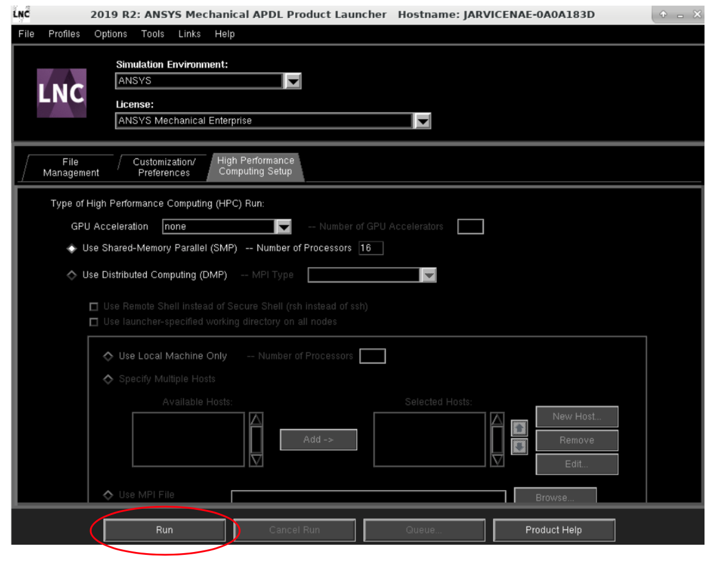Click Browse... for MPI file
This screenshot has height=588, width=727.
pyautogui.click(x=555, y=496)
